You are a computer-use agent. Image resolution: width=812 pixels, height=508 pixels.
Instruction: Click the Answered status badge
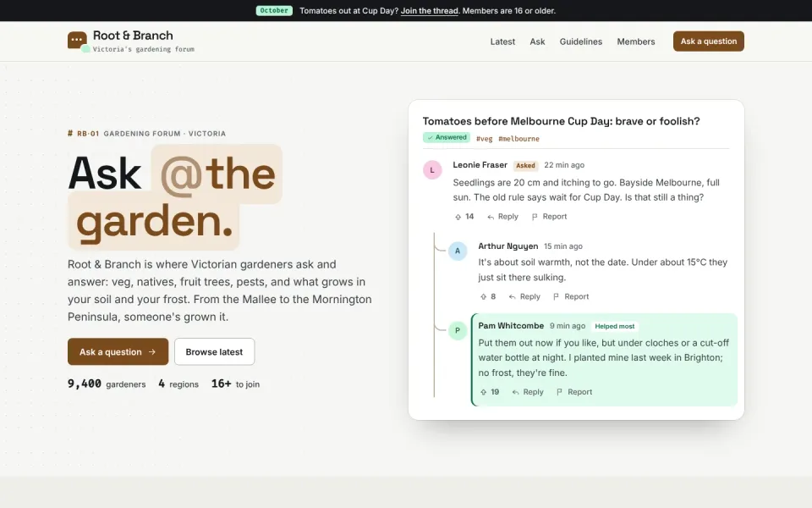[x=447, y=137]
